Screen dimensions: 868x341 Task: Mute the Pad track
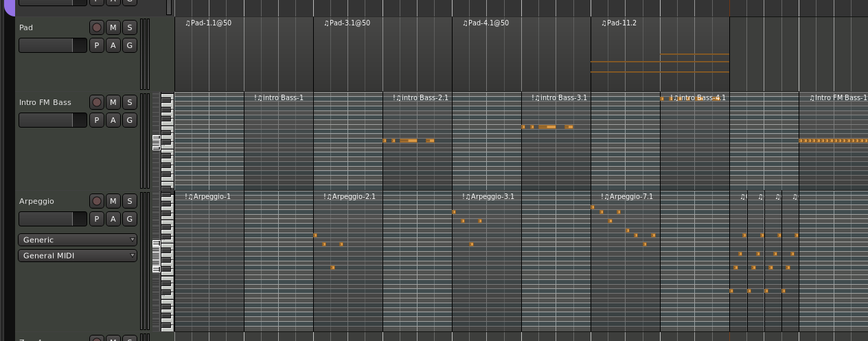tap(113, 27)
